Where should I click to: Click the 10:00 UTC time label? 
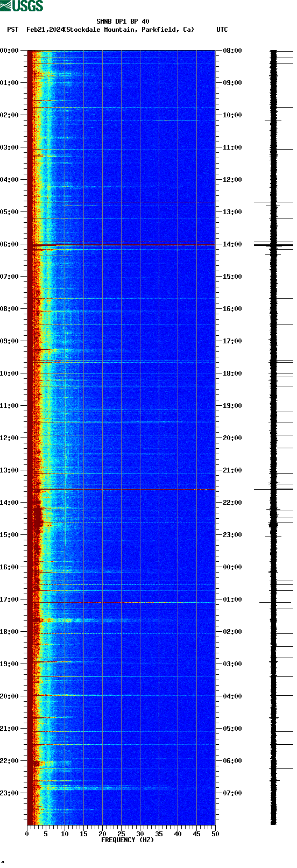click(232, 115)
